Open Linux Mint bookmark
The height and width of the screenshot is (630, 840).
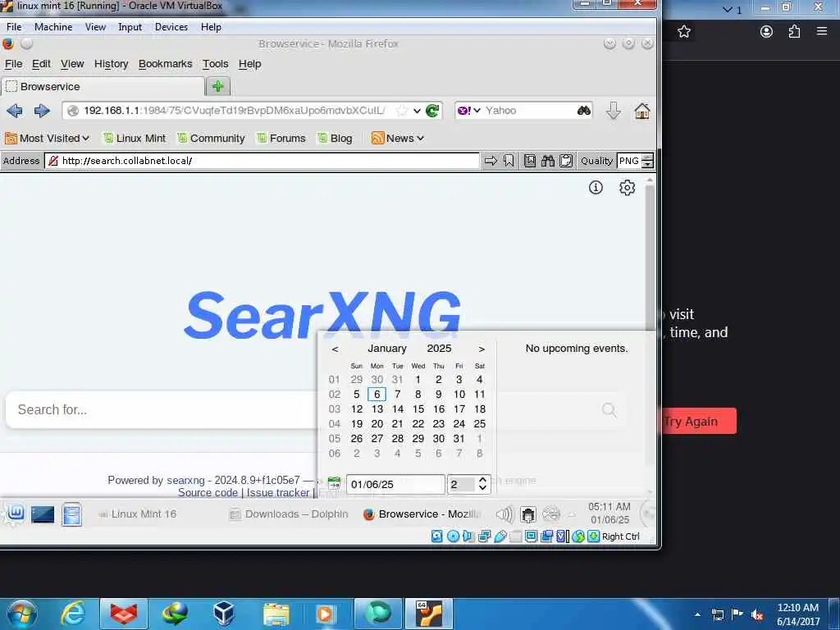(135, 138)
